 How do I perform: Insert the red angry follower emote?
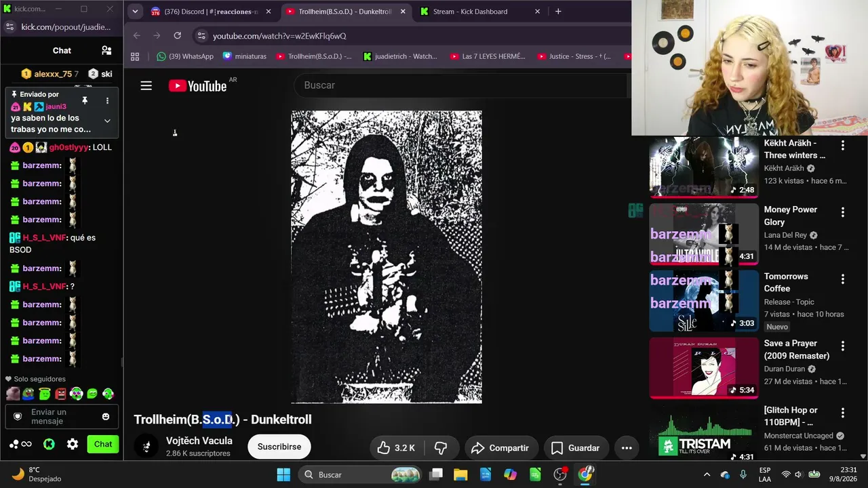pos(60,394)
